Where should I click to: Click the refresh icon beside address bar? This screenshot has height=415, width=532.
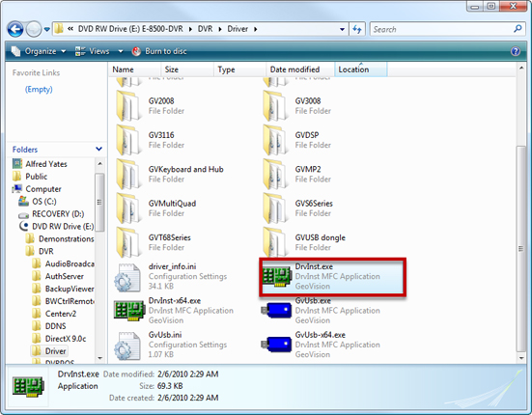357,29
